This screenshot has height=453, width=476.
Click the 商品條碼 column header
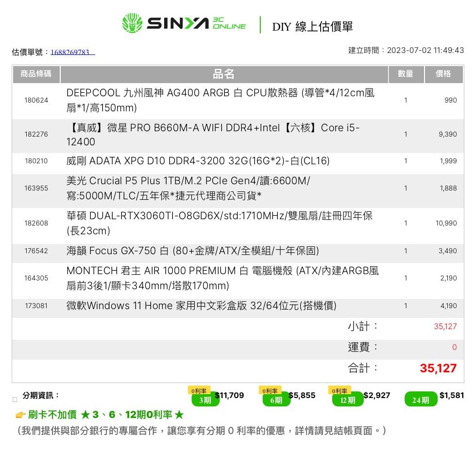click(36, 74)
